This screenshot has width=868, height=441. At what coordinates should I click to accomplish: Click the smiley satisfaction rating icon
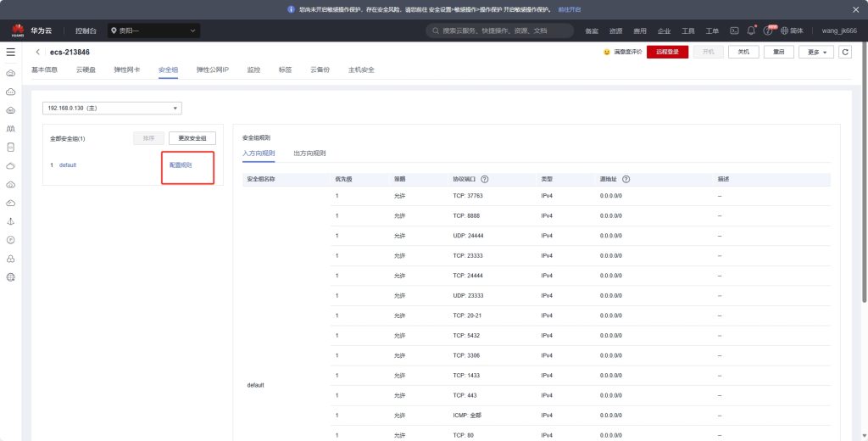606,52
